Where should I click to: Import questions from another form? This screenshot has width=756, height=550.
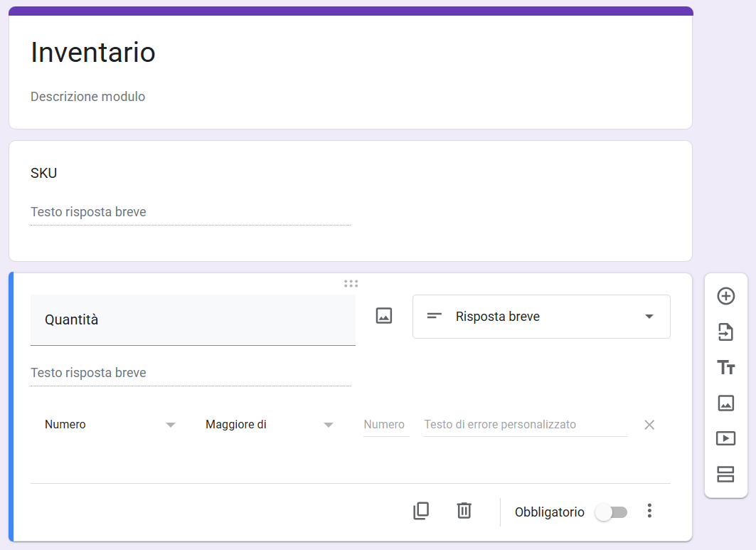[x=725, y=332]
